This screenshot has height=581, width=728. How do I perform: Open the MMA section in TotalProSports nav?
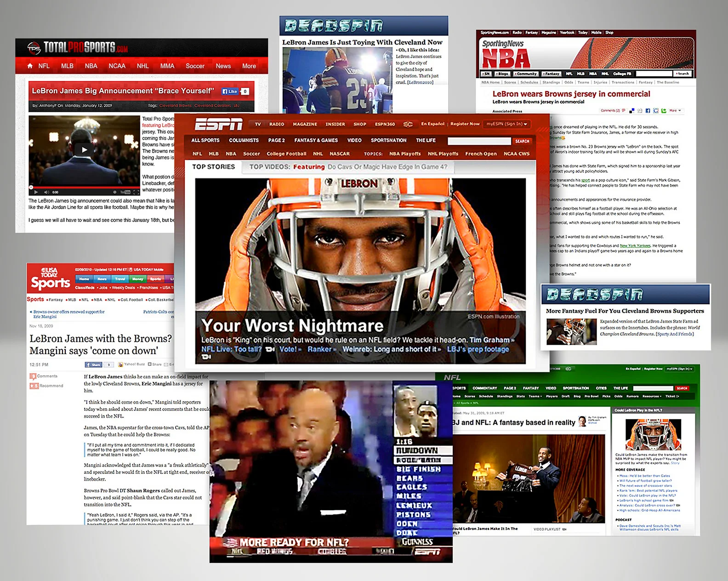(x=167, y=66)
